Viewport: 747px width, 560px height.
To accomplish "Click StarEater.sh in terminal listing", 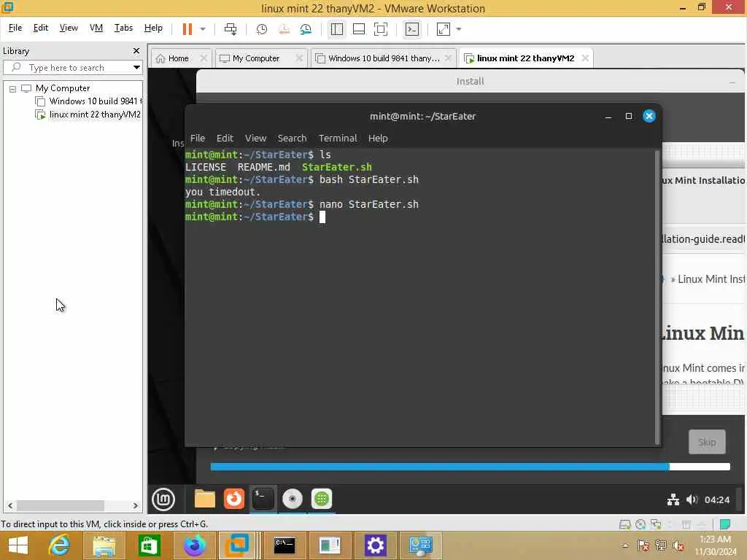I will [337, 167].
